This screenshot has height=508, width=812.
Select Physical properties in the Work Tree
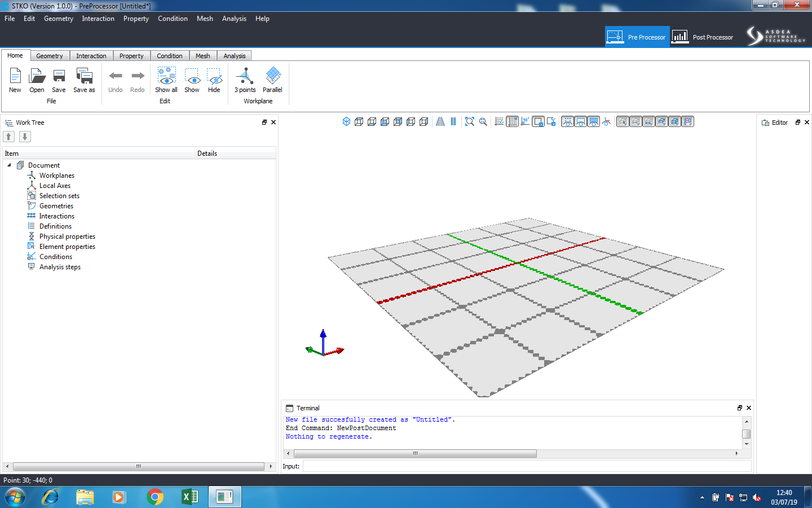click(x=67, y=237)
